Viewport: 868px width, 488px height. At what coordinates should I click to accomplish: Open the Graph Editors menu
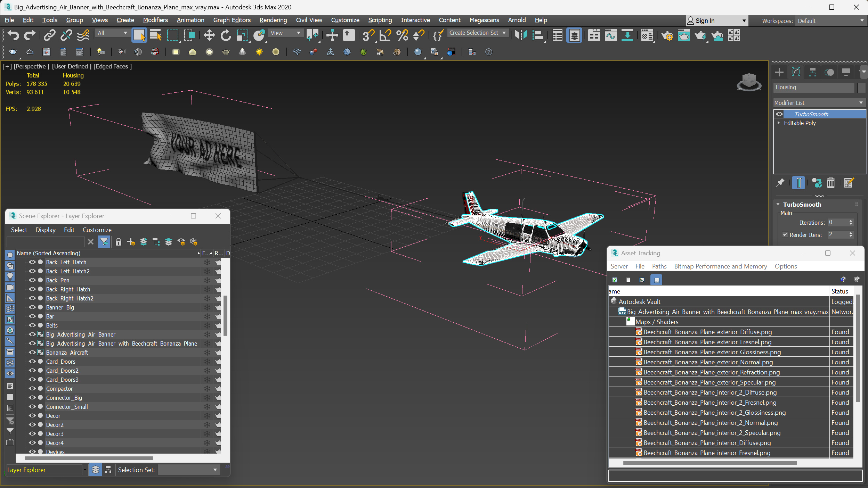click(232, 20)
